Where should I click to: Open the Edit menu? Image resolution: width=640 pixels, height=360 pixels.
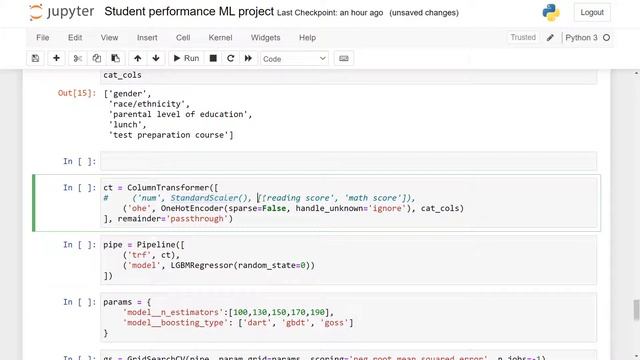pos(75,38)
